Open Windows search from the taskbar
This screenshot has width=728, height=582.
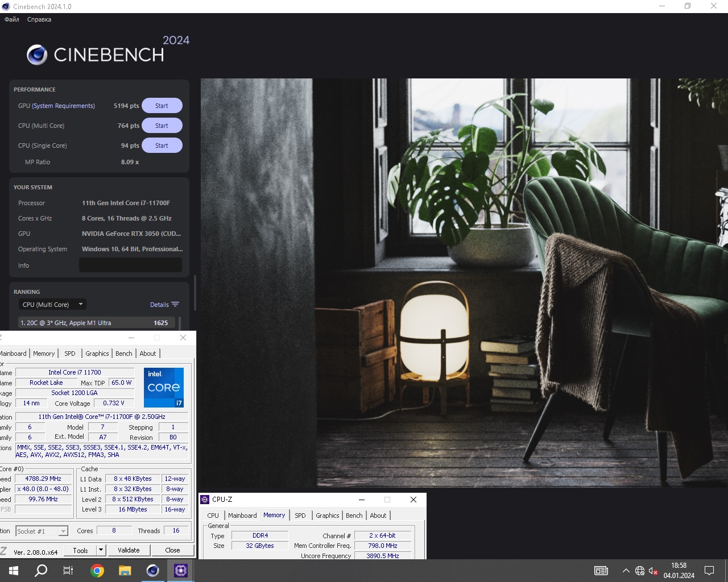pyautogui.click(x=41, y=571)
